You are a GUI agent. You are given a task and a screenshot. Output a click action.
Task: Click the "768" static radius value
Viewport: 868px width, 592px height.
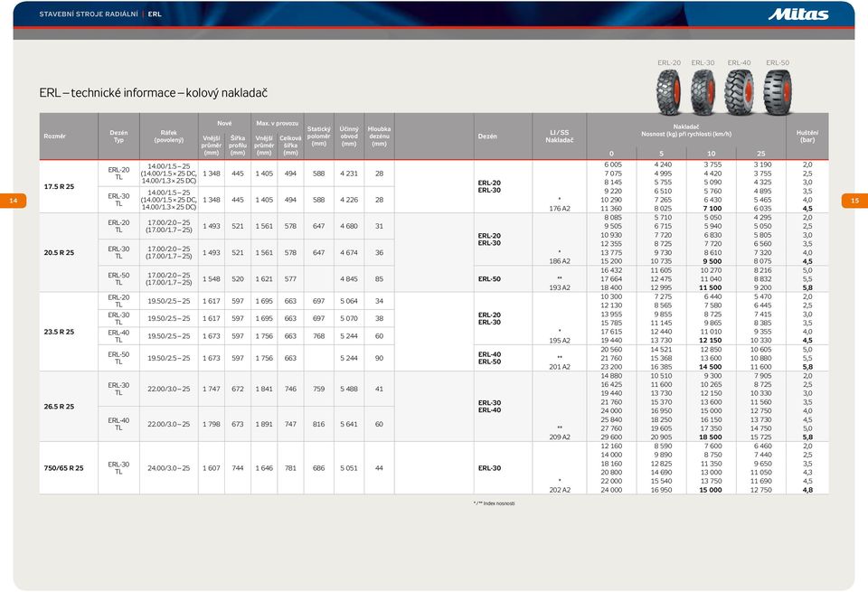319,336
